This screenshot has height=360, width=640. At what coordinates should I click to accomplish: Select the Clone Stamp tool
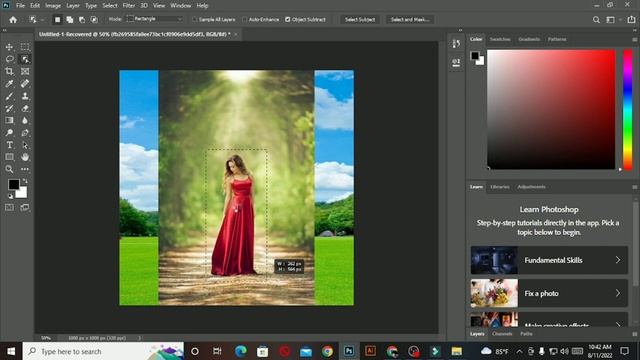[25, 96]
